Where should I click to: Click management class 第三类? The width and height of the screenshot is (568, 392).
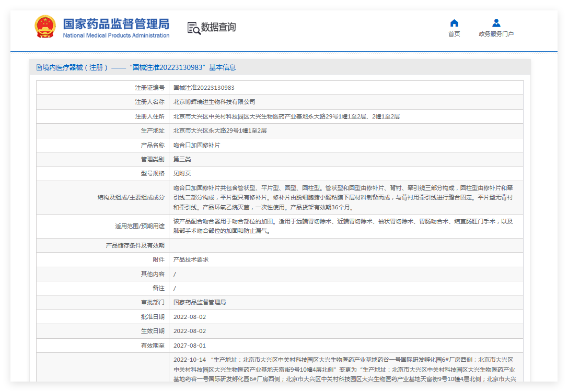coord(182,159)
